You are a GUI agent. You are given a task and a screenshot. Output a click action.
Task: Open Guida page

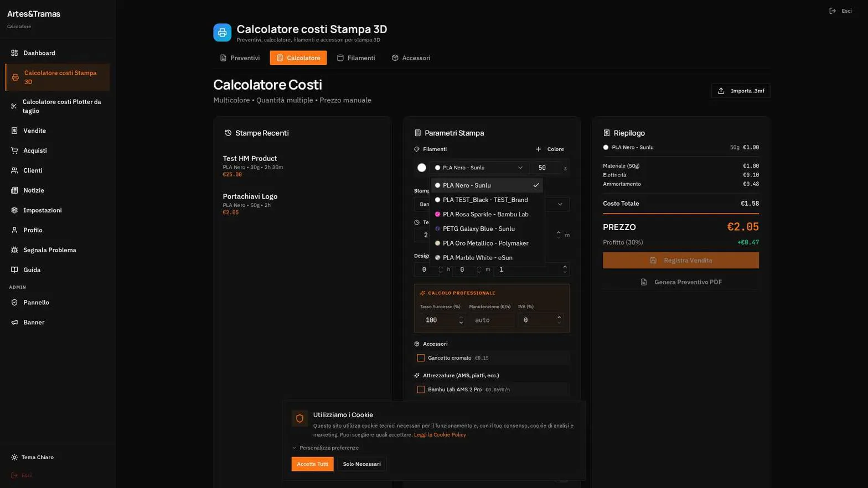(58, 270)
